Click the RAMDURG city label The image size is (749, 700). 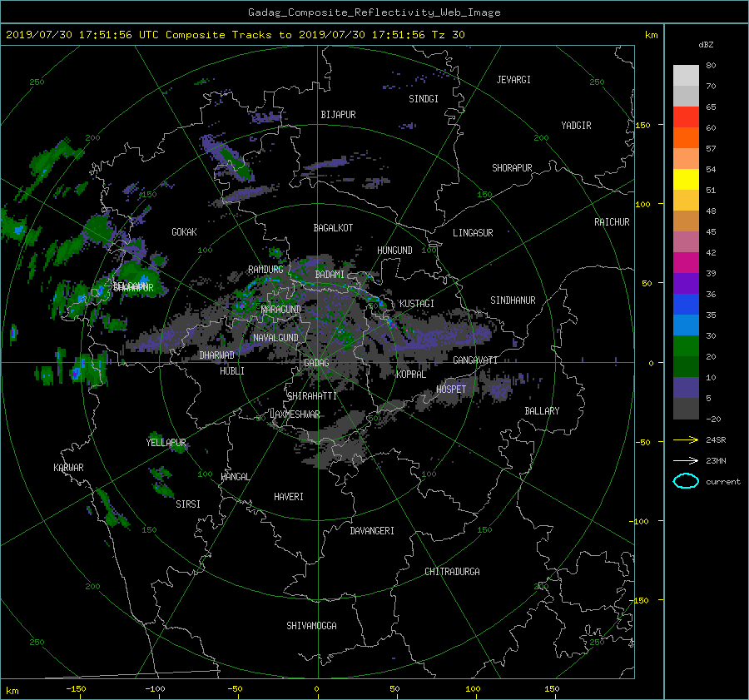(x=265, y=270)
